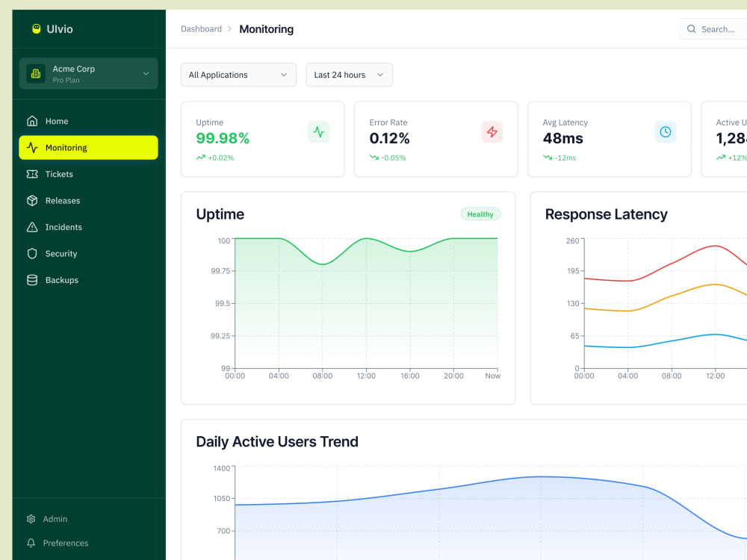Click the breadcrumb chevron separator
Viewport: 747px width, 560px height.
[x=229, y=29]
